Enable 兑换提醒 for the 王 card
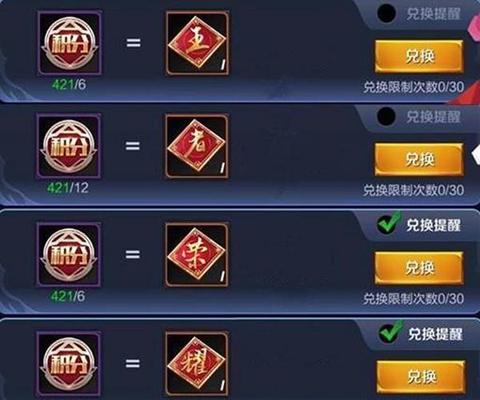This screenshot has height=400, width=480. (x=387, y=13)
